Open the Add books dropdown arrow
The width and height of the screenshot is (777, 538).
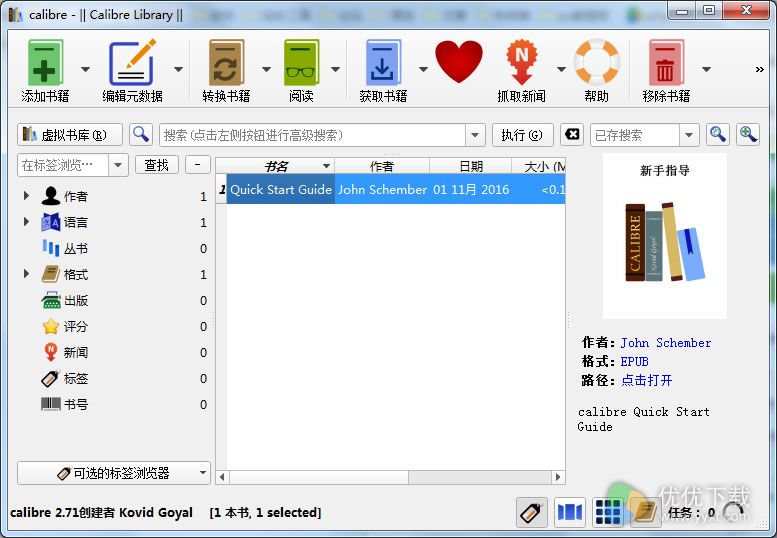tap(85, 69)
